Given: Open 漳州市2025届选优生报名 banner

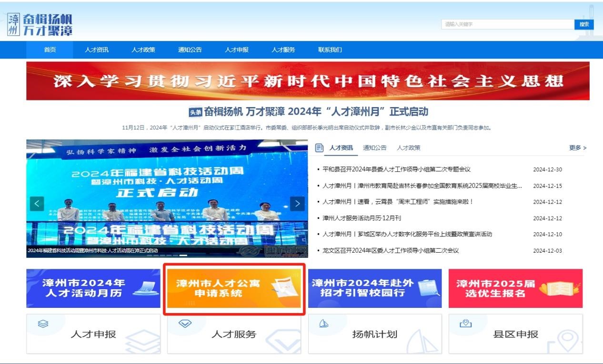Looking at the screenshot, I should coord(515,288).
